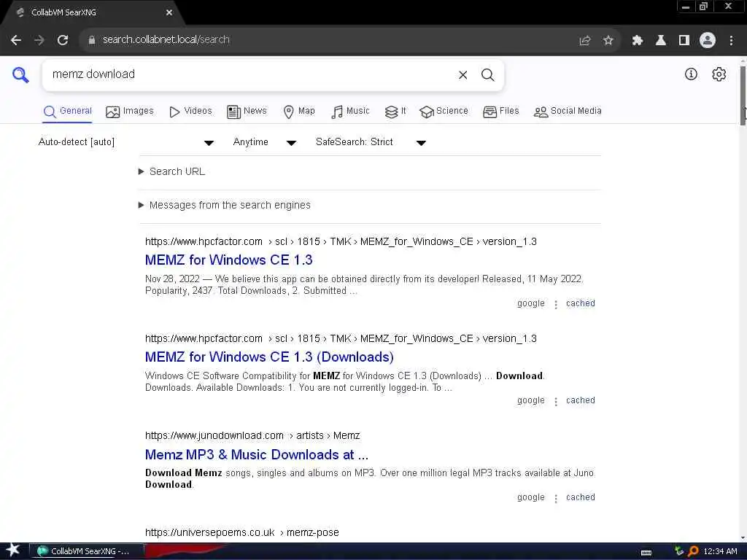Click the green network tray icon
This screenshot has height=560, width=747.
tap(679, 551)
